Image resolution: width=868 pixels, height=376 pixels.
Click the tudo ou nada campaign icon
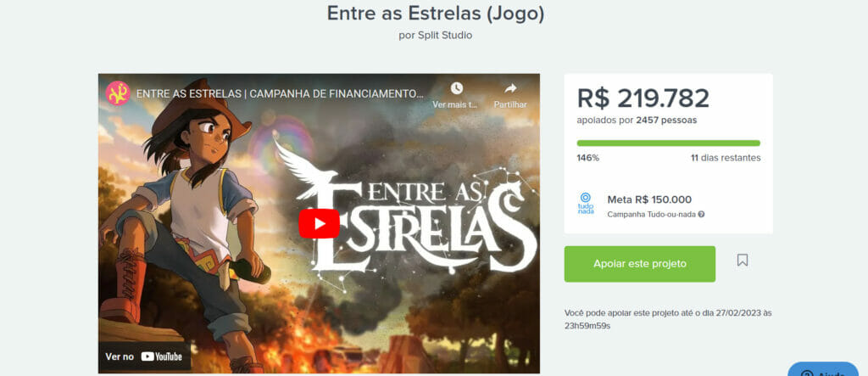coord(586,204)
